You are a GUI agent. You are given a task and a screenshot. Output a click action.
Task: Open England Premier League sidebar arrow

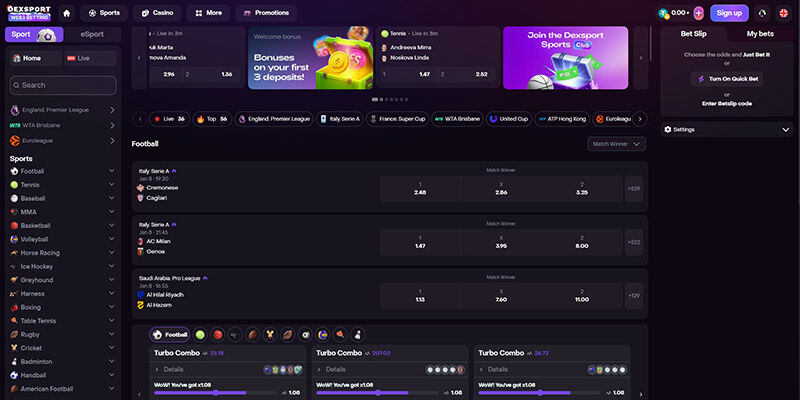tap(112, 110)
